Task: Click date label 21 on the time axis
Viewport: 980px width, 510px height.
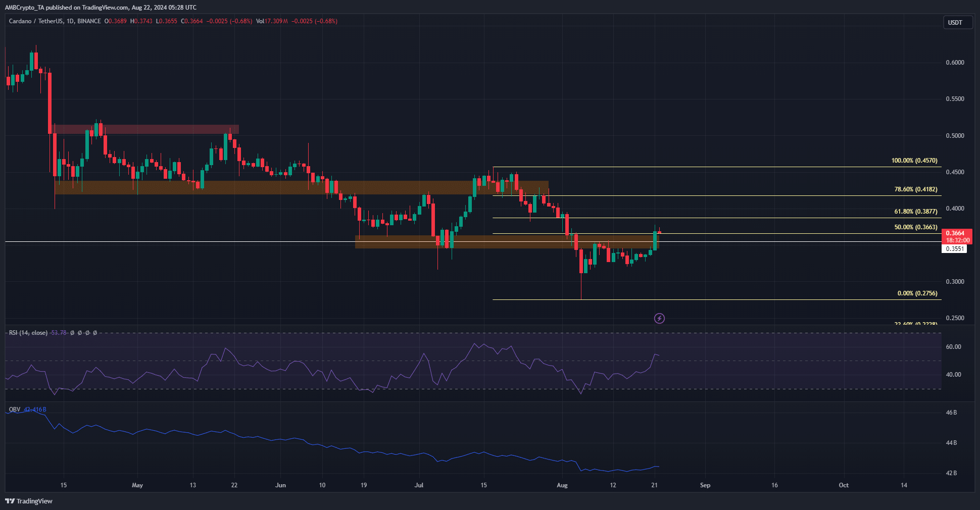Action: [655, 485]
